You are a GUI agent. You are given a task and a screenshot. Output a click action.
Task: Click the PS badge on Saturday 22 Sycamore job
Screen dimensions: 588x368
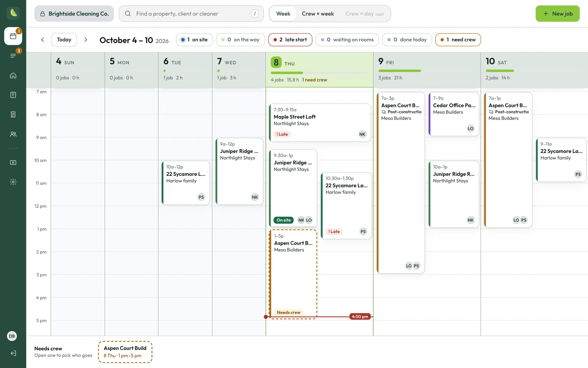[x=578, y=174]
